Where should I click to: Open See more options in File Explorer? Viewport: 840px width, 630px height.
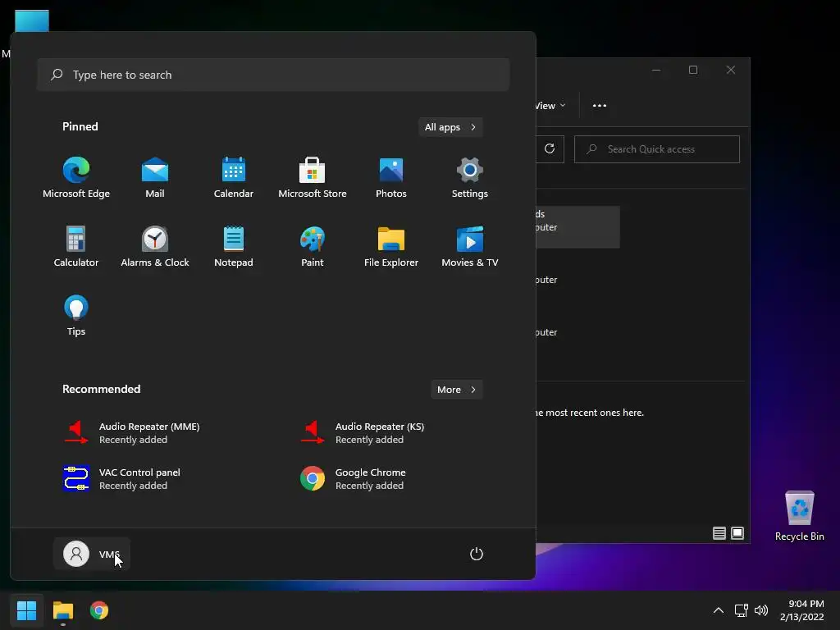point(600,106)
